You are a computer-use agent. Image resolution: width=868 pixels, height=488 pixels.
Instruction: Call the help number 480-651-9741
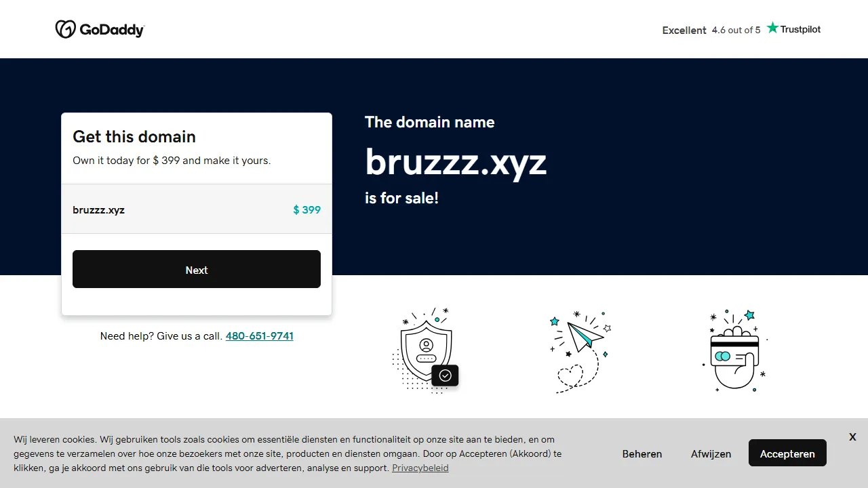coord(259,335)
